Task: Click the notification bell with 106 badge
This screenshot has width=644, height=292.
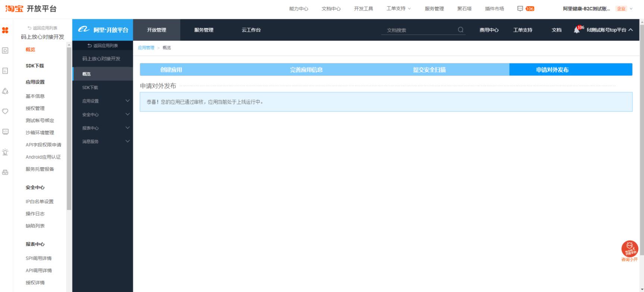Action: pos(577,30)
